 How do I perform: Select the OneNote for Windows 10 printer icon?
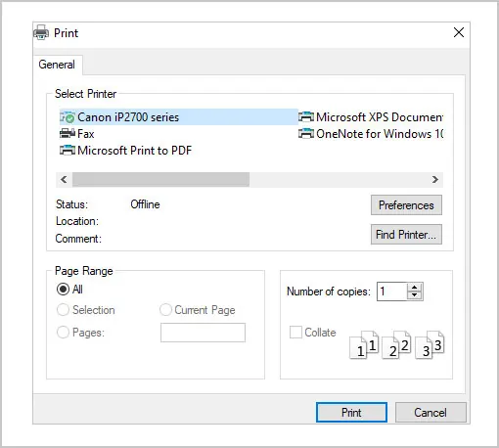click(x=306, y=134)
